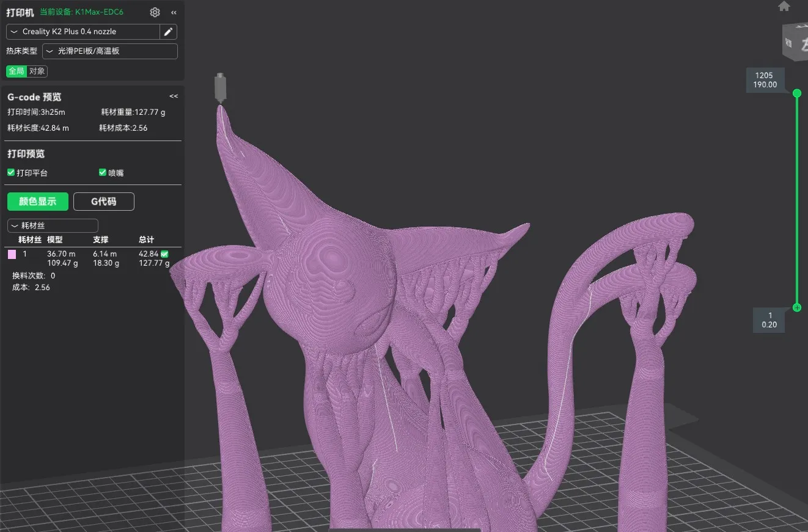Click the 耗材重量:127.77 g text

[x=133, y=112]
